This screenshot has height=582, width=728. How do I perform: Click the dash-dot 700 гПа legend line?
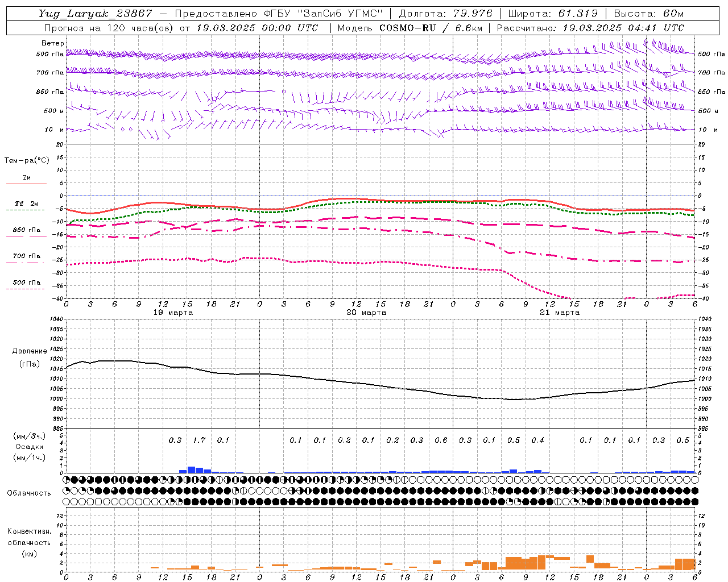tap(26, 263)
